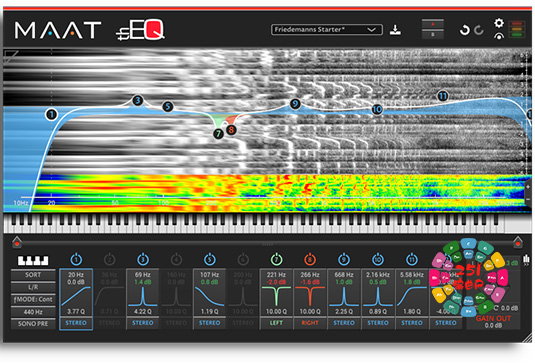The image size is (535, 363).
Task: Switch to the B comparison slot
Action: pos(433,34)
